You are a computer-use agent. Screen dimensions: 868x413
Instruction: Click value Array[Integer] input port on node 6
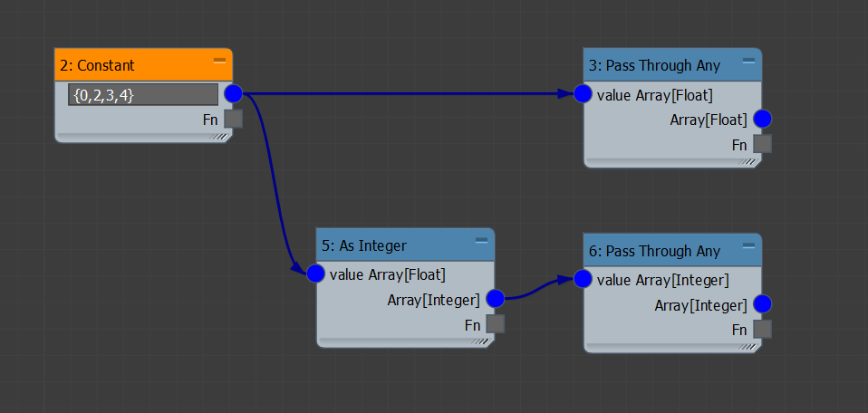(x=583, y=280)
